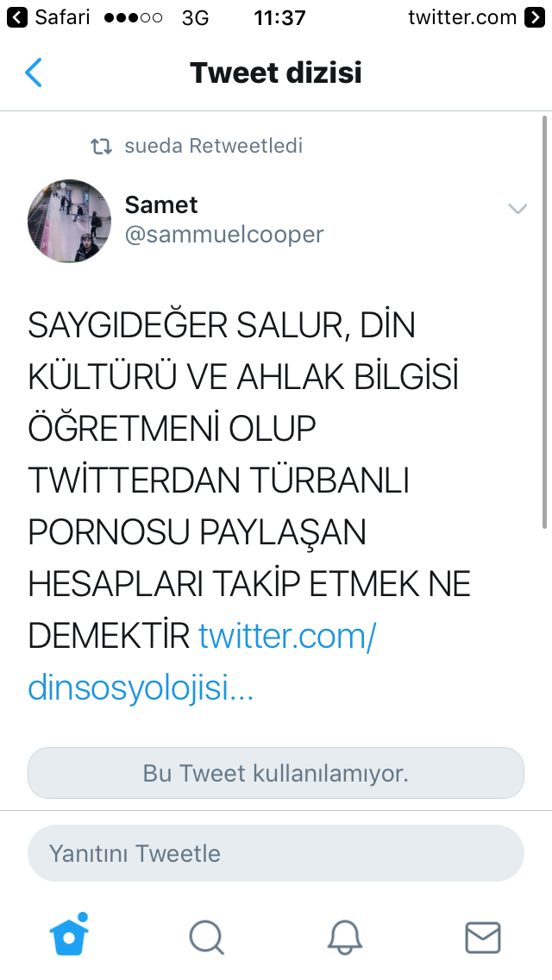This screenshot has height=980, width=552.
Task: Open the Notifications bell tab
Action: pos(344,938)
